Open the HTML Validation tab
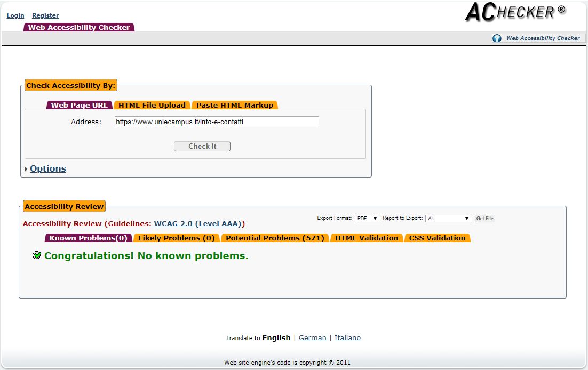Viewport: 588px width, 370px height. 367,238
